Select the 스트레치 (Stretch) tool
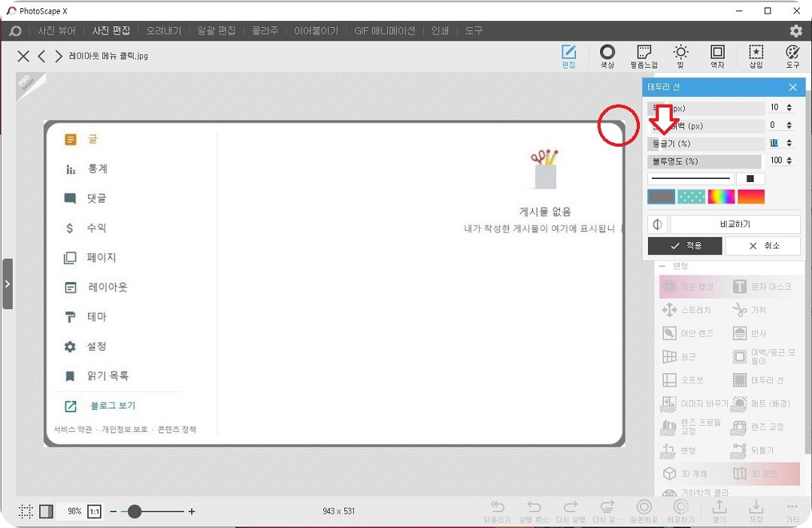Screen dimensions: 812x528 click(x=687, y=310)
